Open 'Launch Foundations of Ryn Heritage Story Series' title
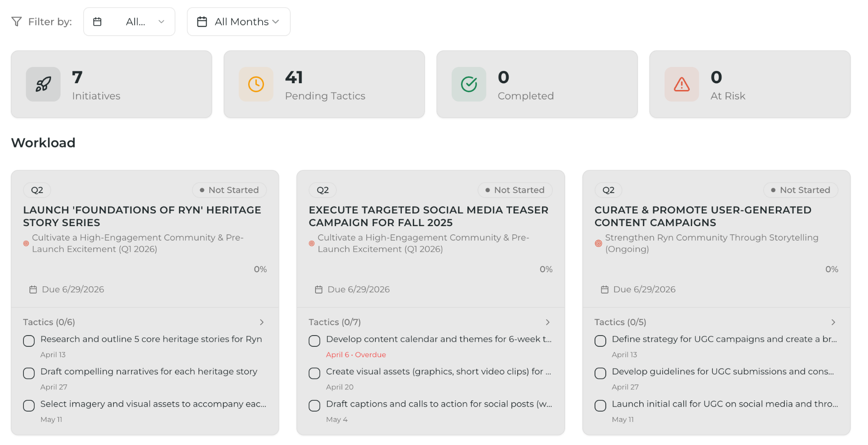The width and height of the screenshot is (868, 445). pos(142,216)
